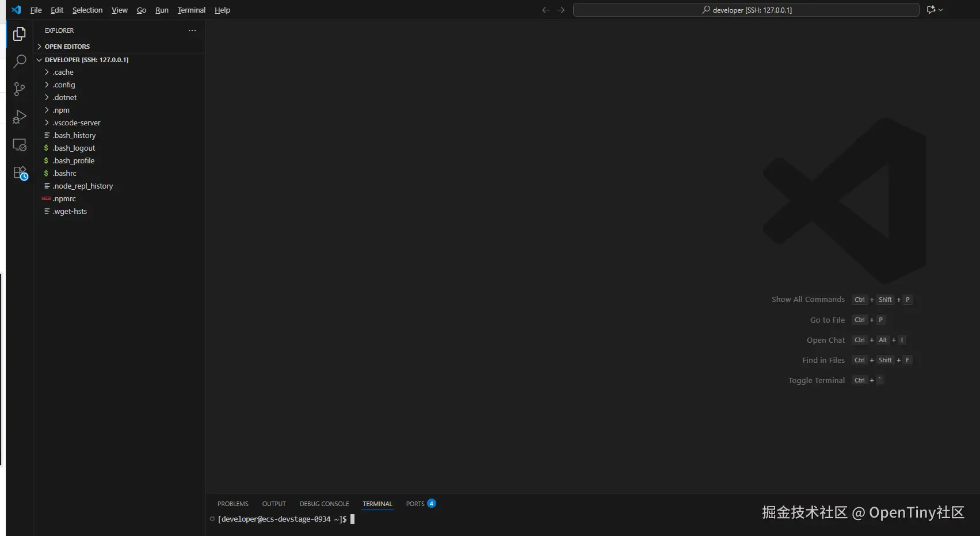Open the Search view in the activity bar
Screen dimensions: 980x536
point(20,60)
